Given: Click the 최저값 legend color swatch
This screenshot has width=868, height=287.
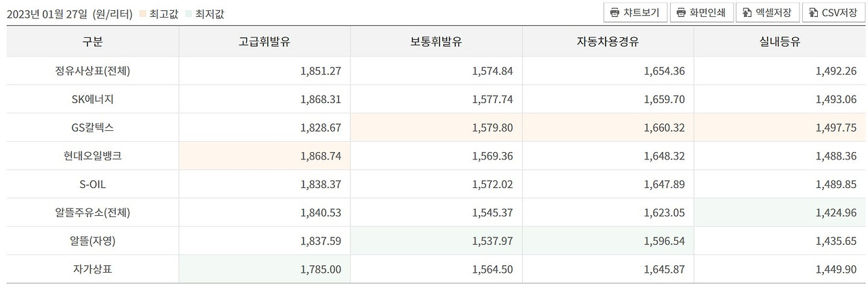Looking at the screenshot, I should click(188, 14).
